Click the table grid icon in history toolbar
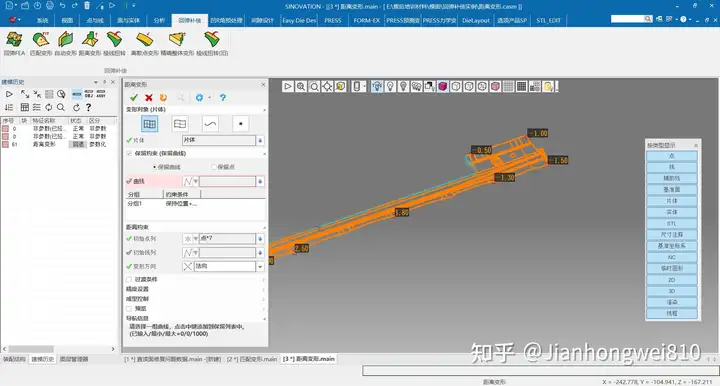This screenshot has height=386, width=720. (25, 107)
